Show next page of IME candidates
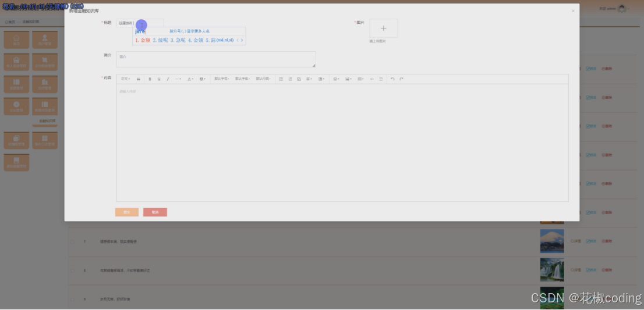Image resolution: width=644 pixels, height=310 pixels. [242, 40]
